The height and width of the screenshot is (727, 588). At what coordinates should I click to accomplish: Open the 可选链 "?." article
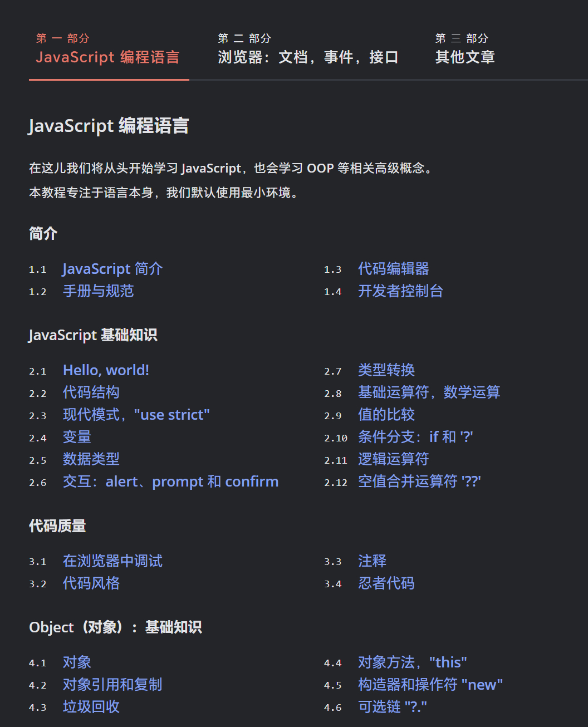(x=393, y=707)
